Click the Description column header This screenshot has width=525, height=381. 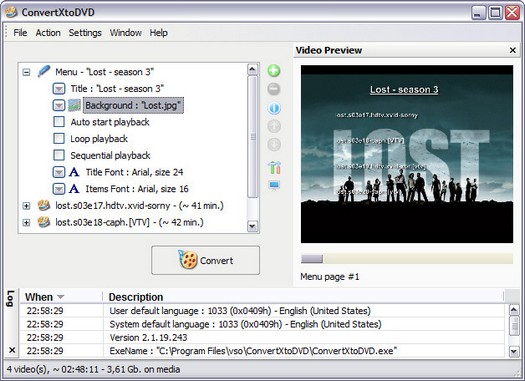303,297
